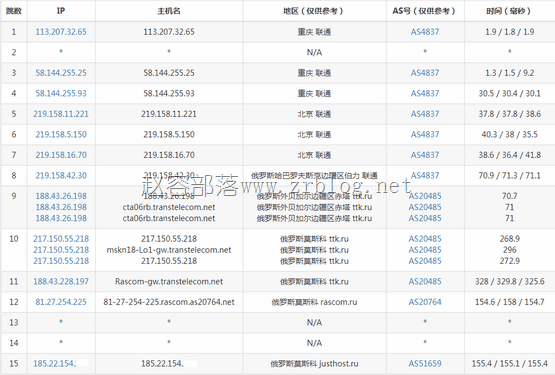Select the N/A region in hop 14 row
Screen dimensions: 555x375
point(314,343)
